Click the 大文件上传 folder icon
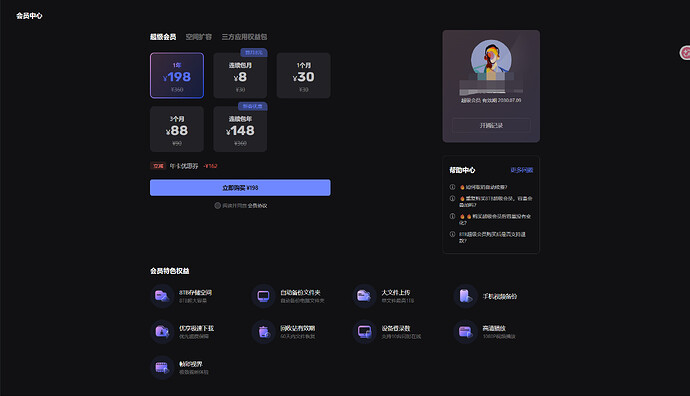Viewport: 690px width, 396px height. coord(364,296)
